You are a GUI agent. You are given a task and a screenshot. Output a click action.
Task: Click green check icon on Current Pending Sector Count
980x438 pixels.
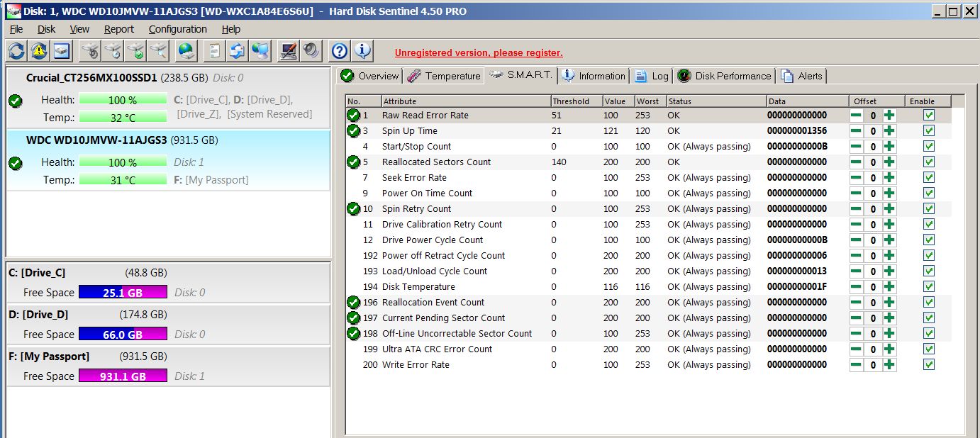(353, 318)
